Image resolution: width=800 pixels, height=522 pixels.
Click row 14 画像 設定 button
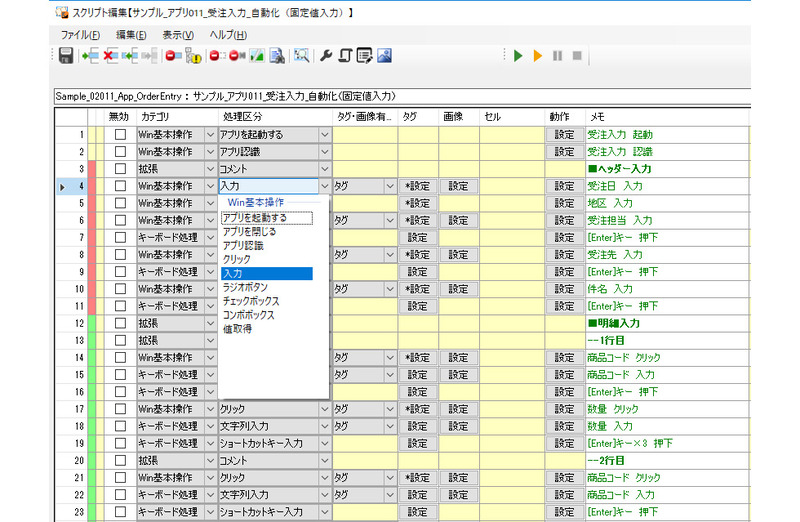[x=458, y=358]
